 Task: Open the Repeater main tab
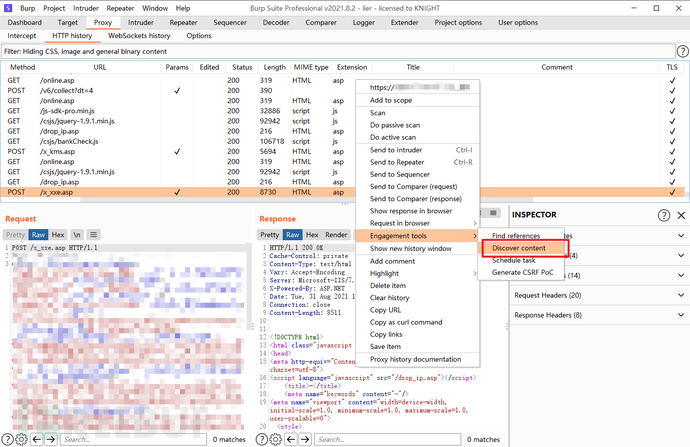[183, 22]
